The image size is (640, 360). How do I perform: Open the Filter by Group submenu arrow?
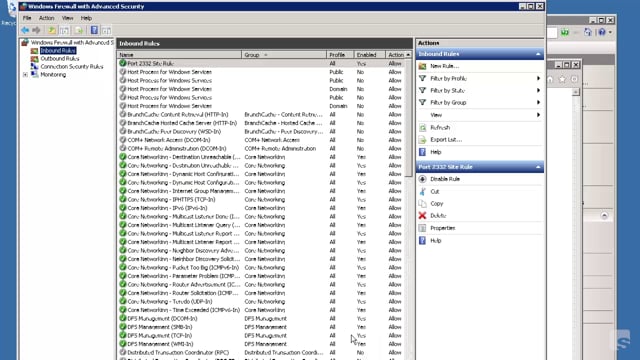538,102
